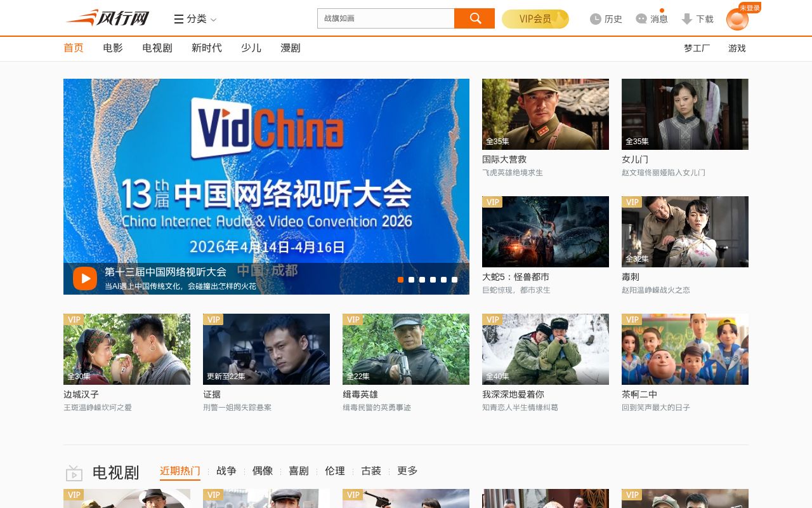Open the 分类 category dropdown
812x508 pixels.
coord(195,19)
